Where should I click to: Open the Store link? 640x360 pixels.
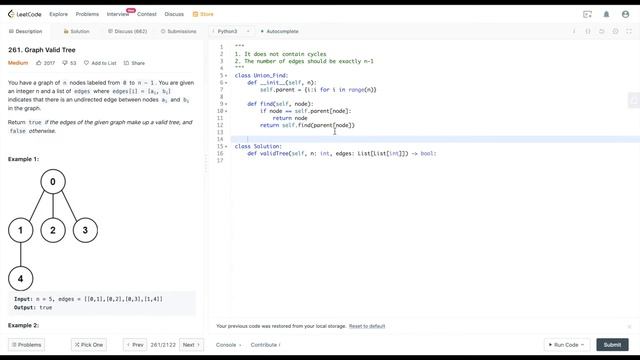[x=203, y=14]
